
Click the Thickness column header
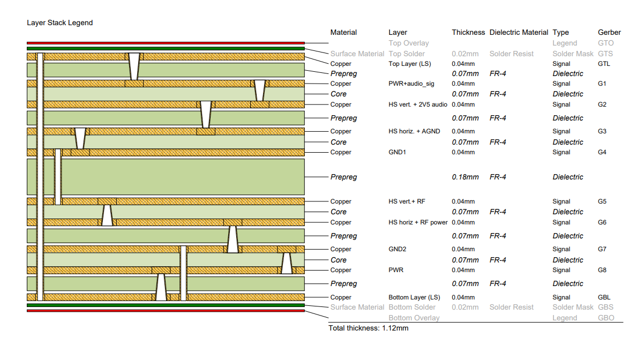click(x=468, y=33)
